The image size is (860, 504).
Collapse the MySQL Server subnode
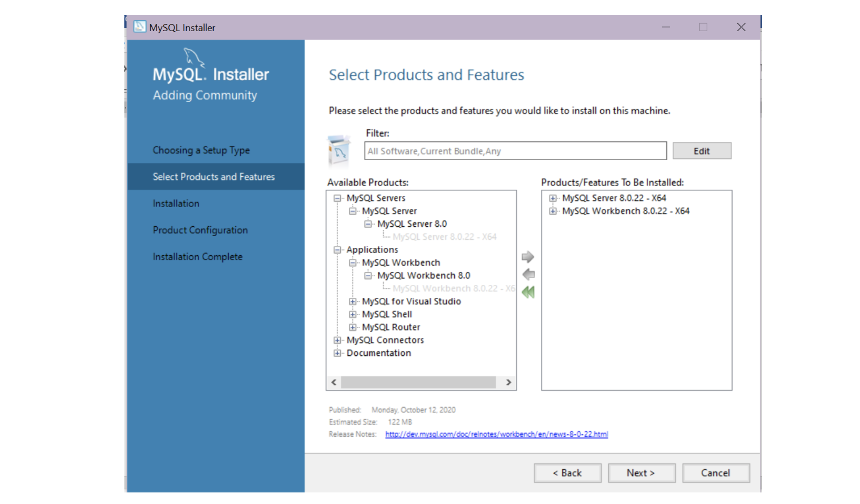(353, 211)
